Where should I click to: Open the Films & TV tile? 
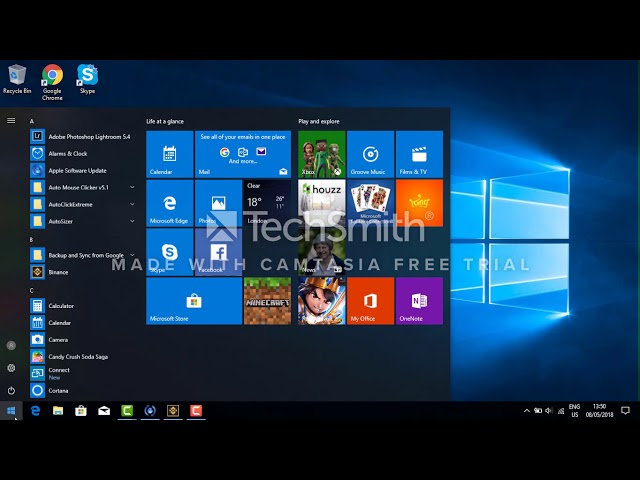click(x=419, y=154)
